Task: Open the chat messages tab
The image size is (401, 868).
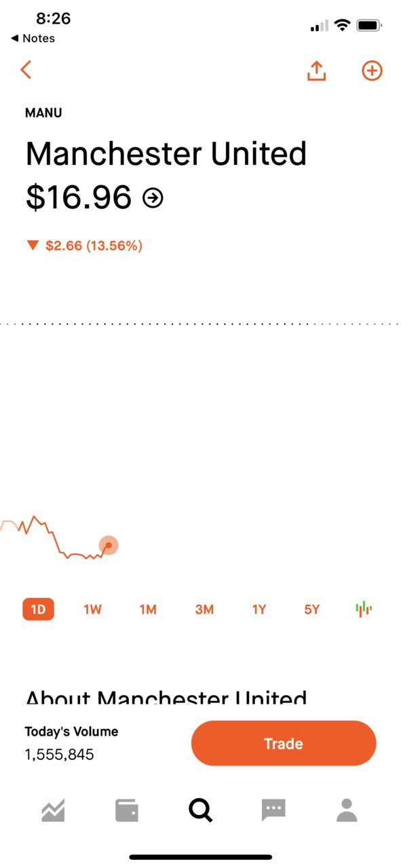Action: click(273, 810)
